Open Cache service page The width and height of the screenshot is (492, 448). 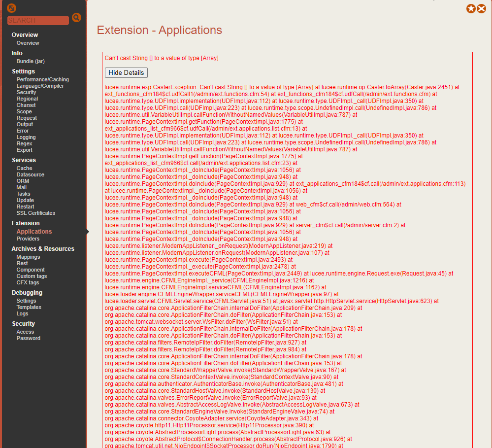[x=25, y=168]
